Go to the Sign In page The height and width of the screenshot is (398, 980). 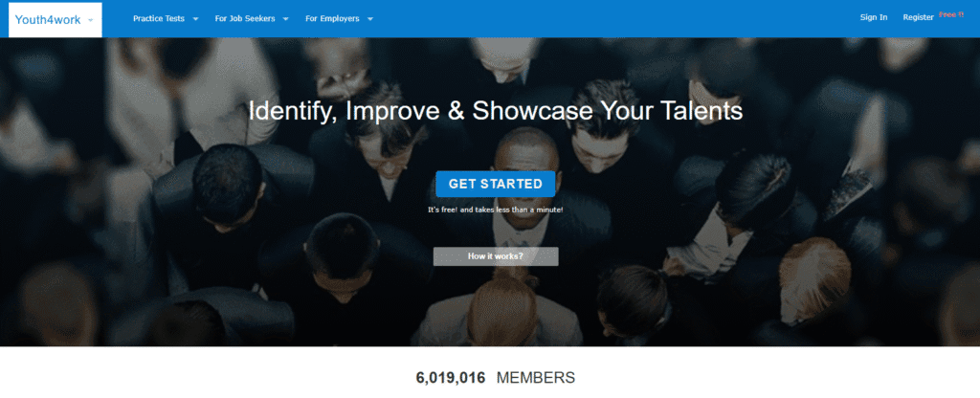874,17
